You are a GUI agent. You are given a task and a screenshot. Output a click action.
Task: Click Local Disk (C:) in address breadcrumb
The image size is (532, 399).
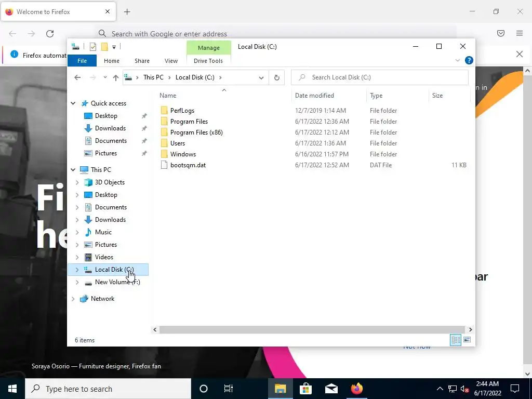[195, 77]
